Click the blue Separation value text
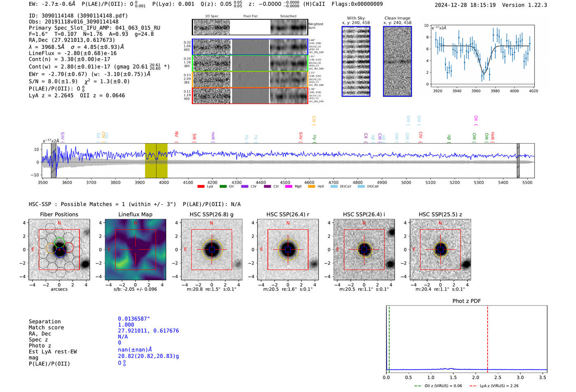 (134, 319)
